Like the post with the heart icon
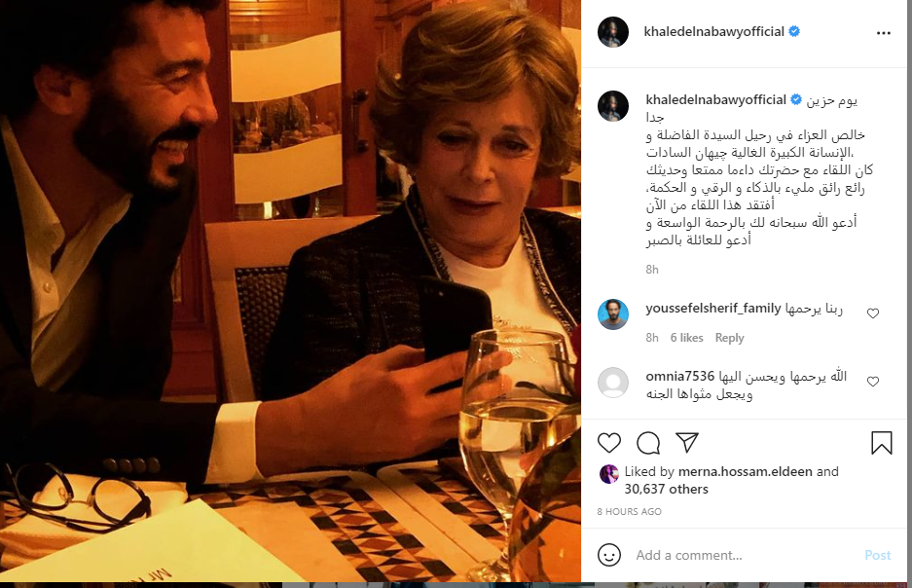 [609, 444]
